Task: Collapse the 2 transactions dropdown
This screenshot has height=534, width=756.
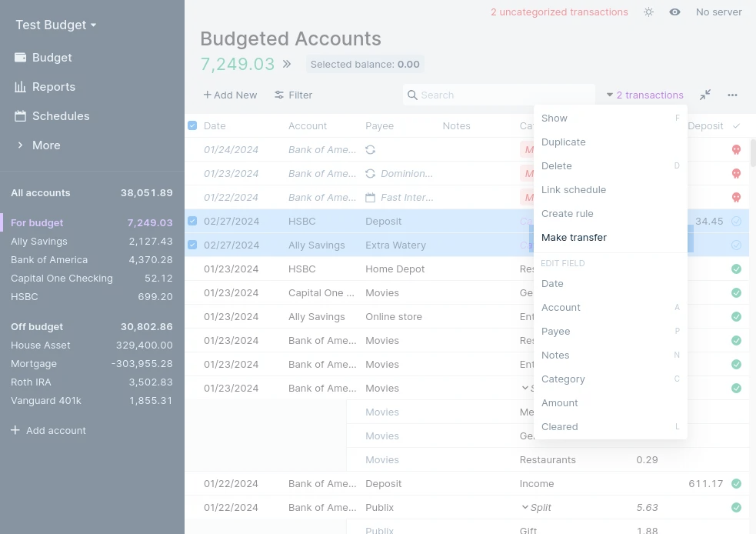Action: pos(644,95)
